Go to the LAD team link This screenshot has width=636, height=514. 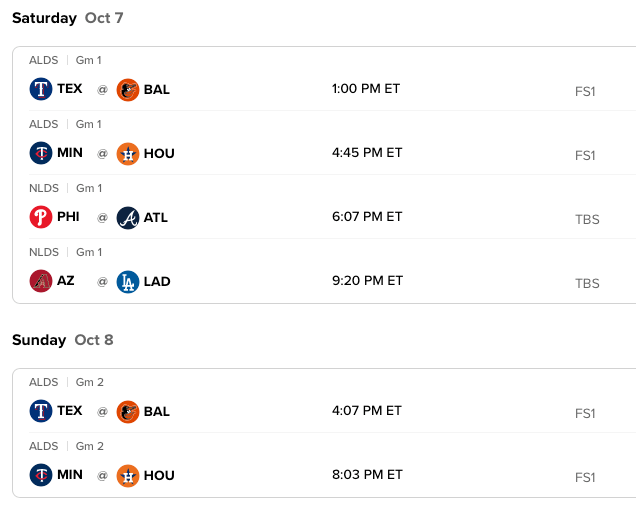click(x=157, y=281)
